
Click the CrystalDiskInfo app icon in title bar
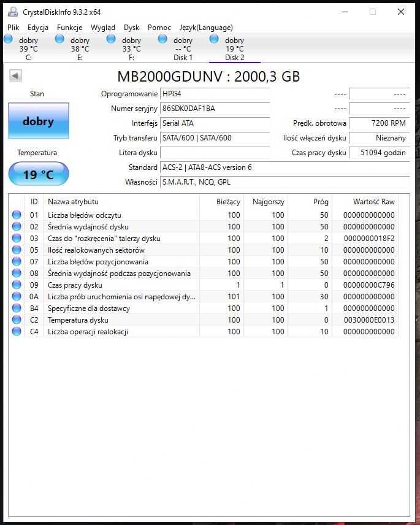click(13, 12)
